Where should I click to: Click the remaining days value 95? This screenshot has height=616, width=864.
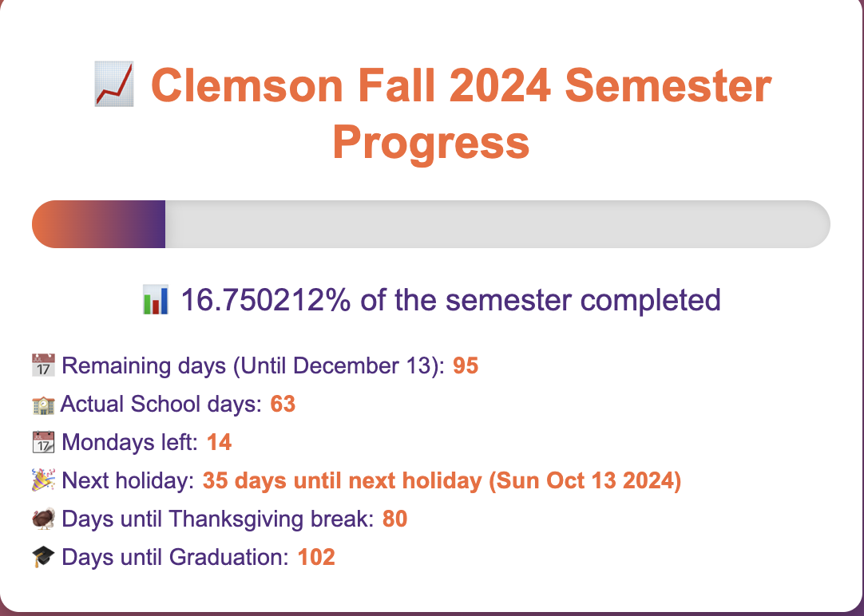[x=466, y=366]
